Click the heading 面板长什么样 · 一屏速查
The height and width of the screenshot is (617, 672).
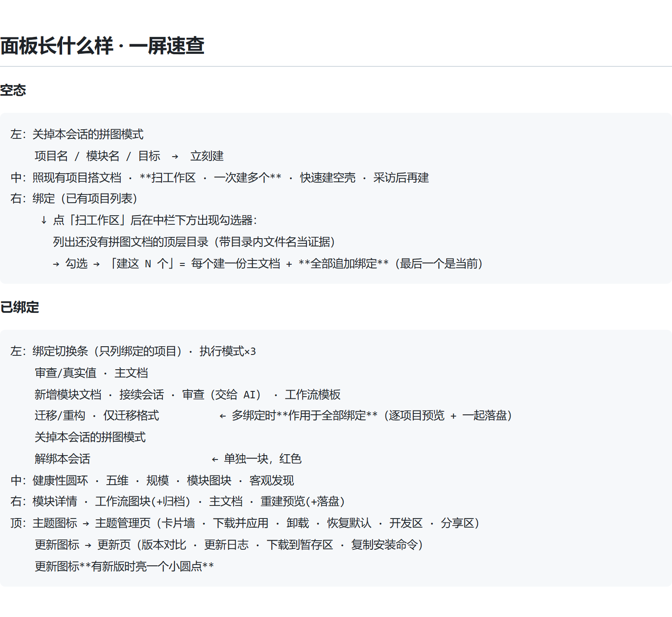click(x=102, y=46)
